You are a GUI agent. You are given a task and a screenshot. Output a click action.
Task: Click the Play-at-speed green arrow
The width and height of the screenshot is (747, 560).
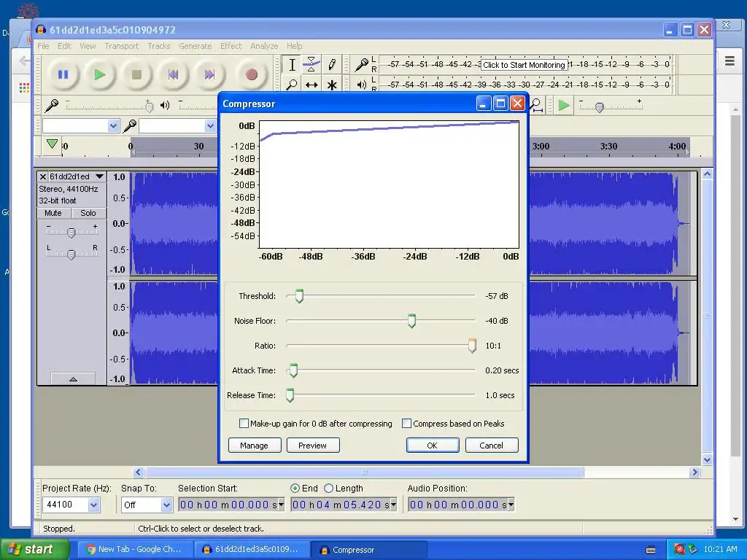pyautogui.click(x=564, y=105)
